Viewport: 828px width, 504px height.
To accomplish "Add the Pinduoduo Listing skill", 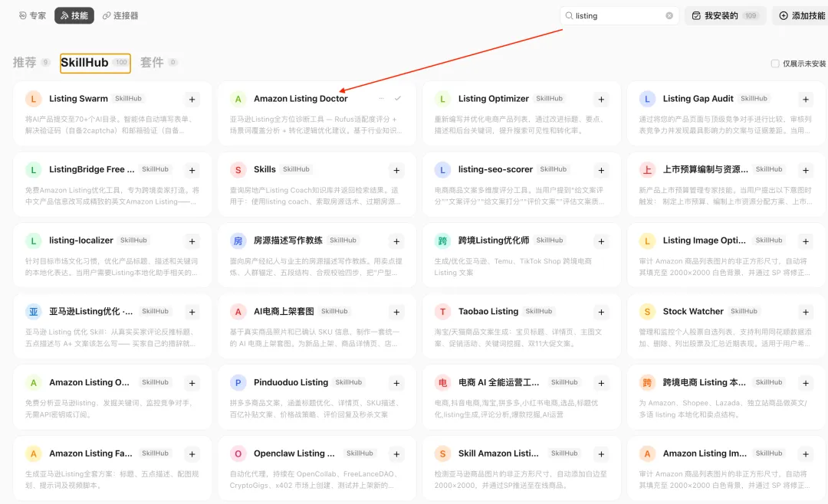I will tap(396, 383).
